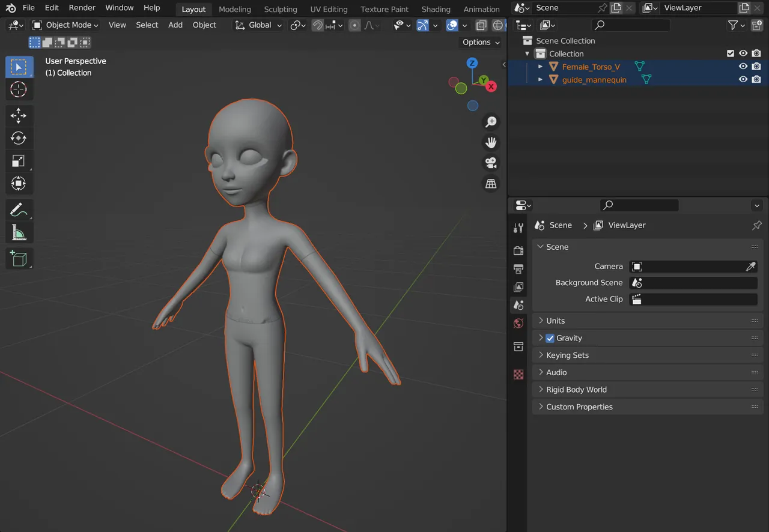
Task: Click the green Y axis gizmo handle
Action: point(484,78)
